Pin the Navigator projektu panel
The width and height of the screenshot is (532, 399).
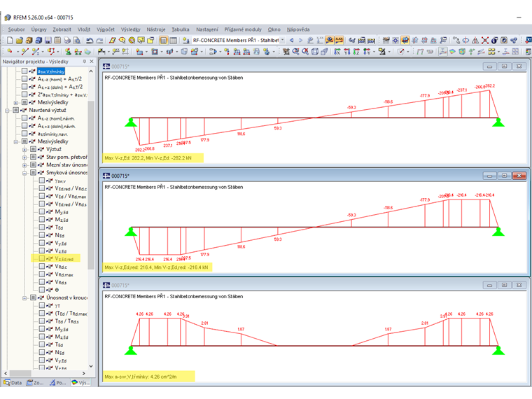[84, 62]
